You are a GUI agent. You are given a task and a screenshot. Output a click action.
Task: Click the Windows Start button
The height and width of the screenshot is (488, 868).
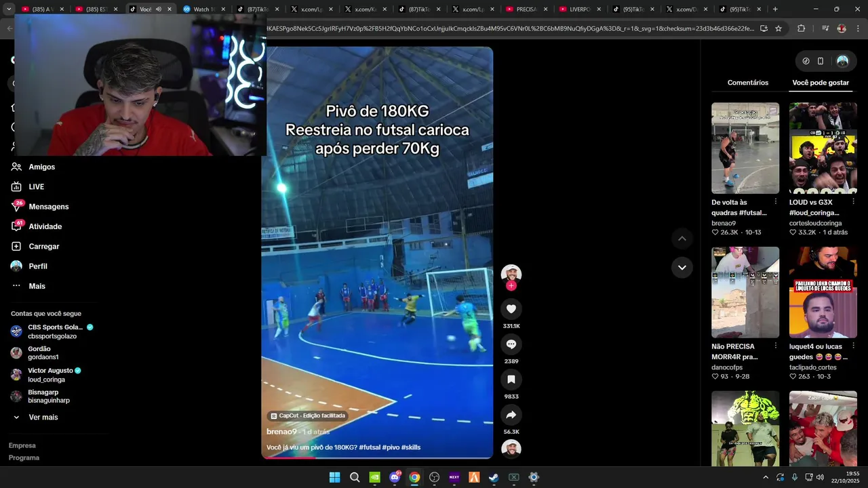(334, 477)
